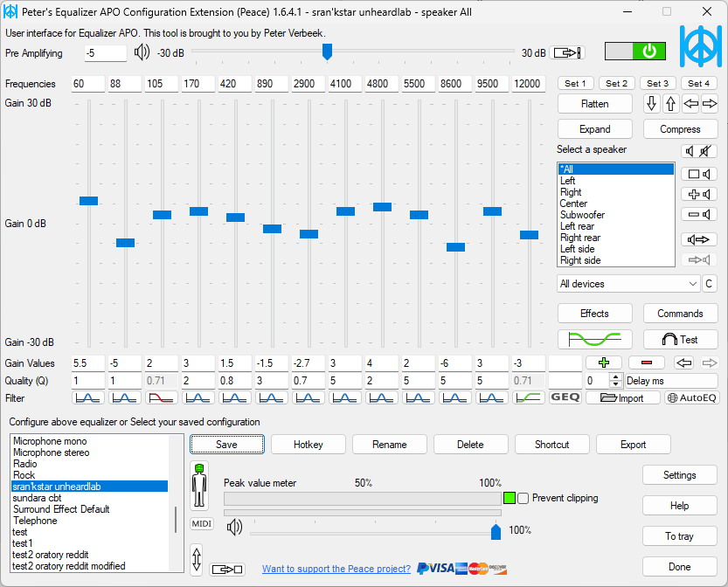Viewport: 728px width, 587px height.
Task: Click the crossed-out speaker mute icon
Action: pos(705,151)
